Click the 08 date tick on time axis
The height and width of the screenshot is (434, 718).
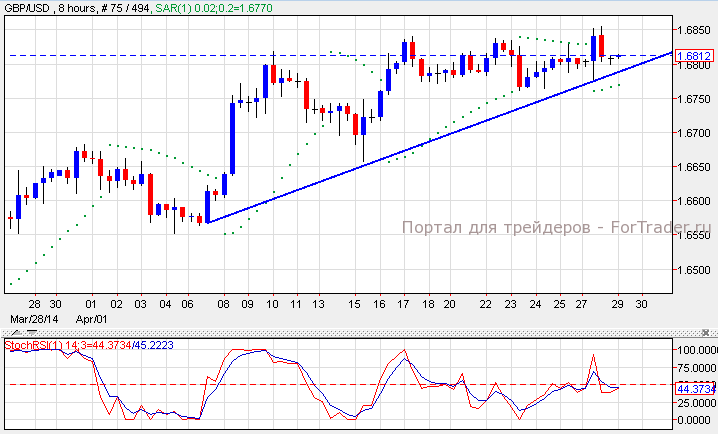pyautogui.click(x=223, y=304)
